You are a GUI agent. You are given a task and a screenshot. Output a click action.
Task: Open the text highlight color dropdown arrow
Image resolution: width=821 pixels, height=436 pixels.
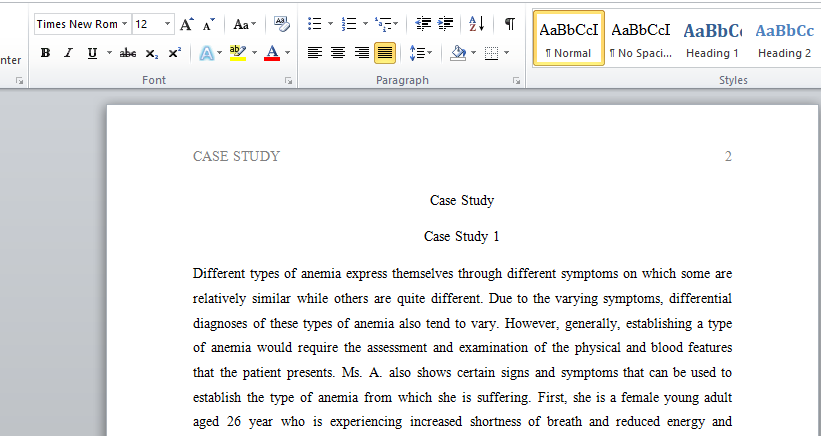(x=254, y=53)
